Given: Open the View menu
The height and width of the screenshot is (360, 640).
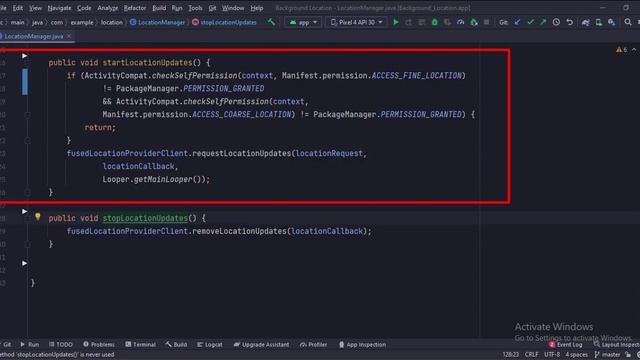Looking at the screenshot, I should (35, 8).
